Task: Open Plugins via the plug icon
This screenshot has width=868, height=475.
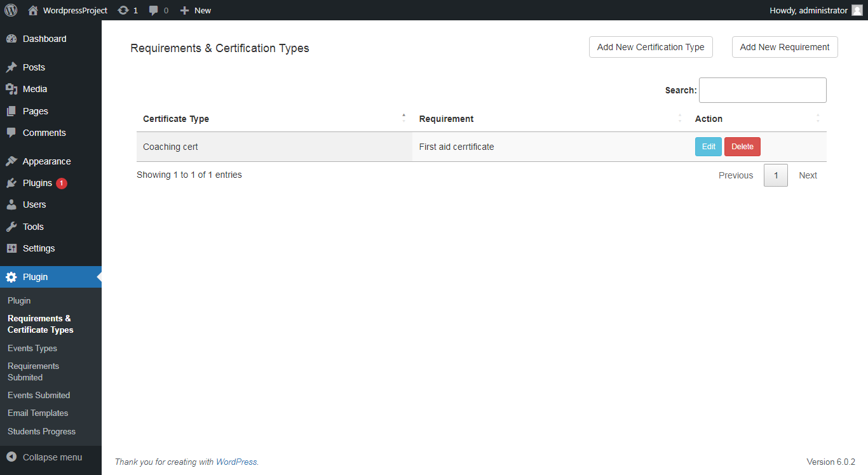Action: coord(11,183)
